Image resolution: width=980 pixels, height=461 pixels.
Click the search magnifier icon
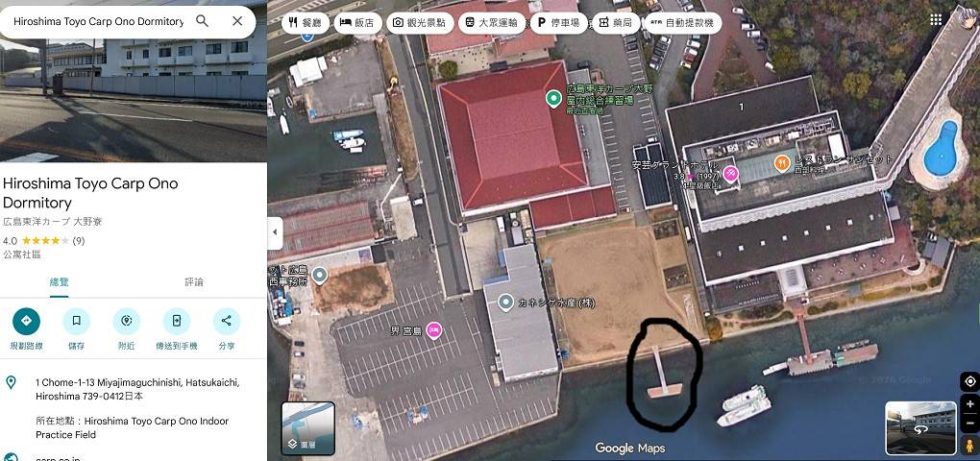point(202,21)
